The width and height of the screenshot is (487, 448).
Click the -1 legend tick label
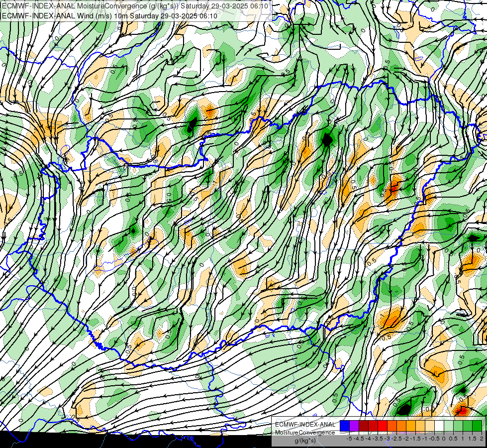point(425,439)
